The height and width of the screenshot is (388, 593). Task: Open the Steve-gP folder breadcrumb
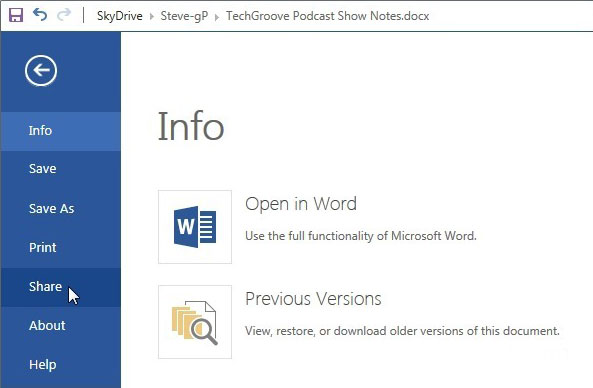click(x=184, y=16)
